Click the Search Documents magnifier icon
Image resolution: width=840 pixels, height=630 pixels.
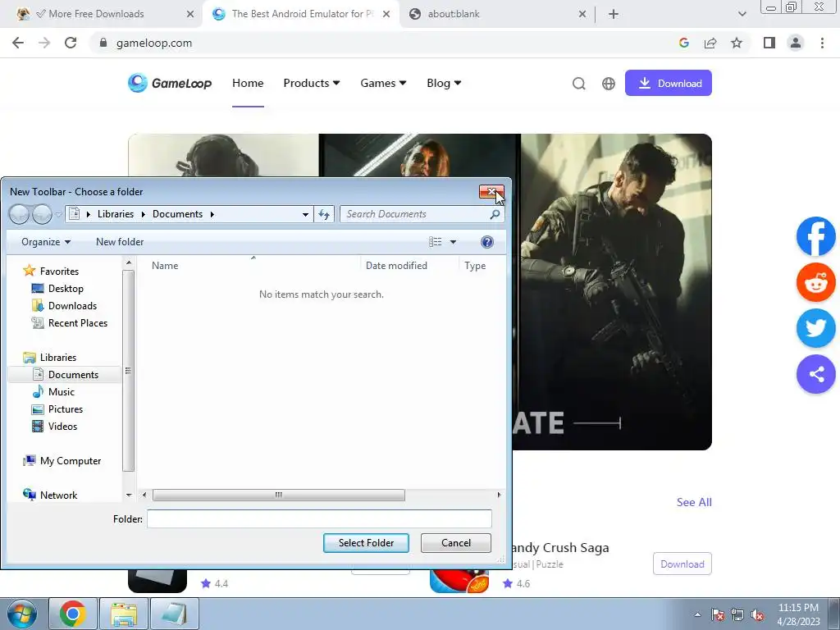click(x=495, y=214)
